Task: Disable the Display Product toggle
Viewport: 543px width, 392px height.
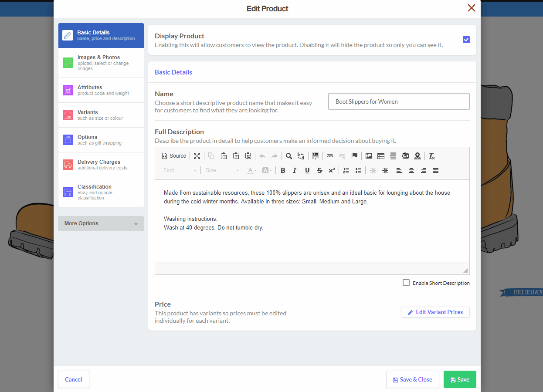Action: coord(466,40)
